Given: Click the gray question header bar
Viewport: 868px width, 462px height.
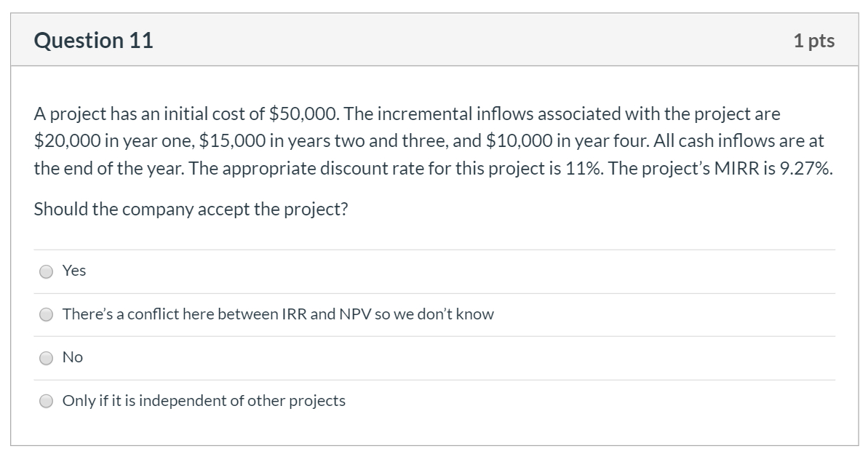Looking at the screenshot, I should 433,40.
